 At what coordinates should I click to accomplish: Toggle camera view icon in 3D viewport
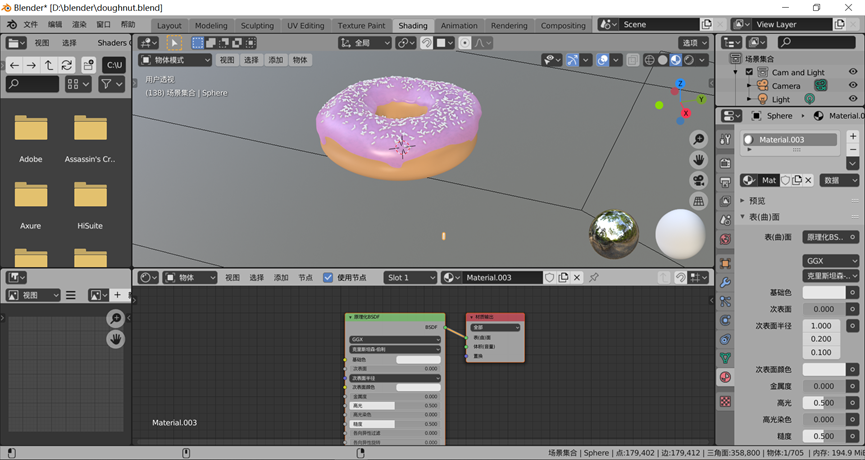pos(698,180)
